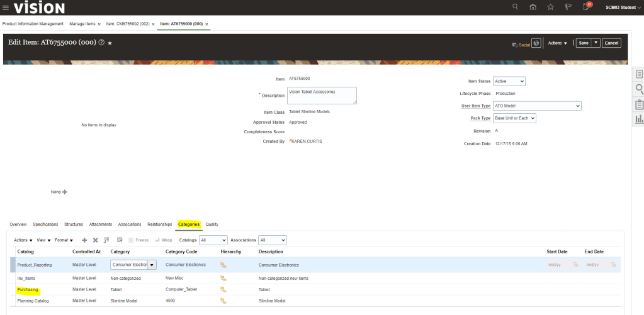This screenshot has width=644, height=315.
Task: Open the Start Date calendar picker
Action: click(575, 265)
